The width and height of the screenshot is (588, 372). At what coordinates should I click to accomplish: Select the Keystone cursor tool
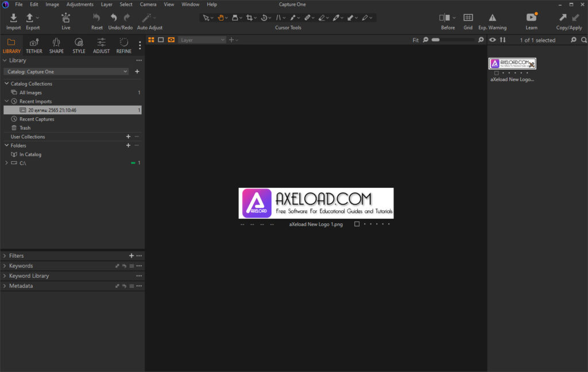[x=278, y=18]
